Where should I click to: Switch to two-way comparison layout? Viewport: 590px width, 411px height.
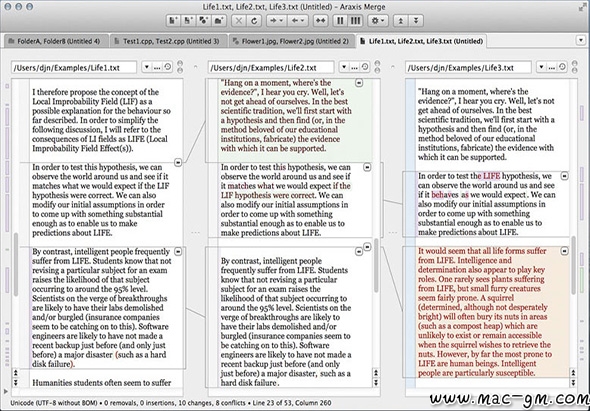coord(340,21)
